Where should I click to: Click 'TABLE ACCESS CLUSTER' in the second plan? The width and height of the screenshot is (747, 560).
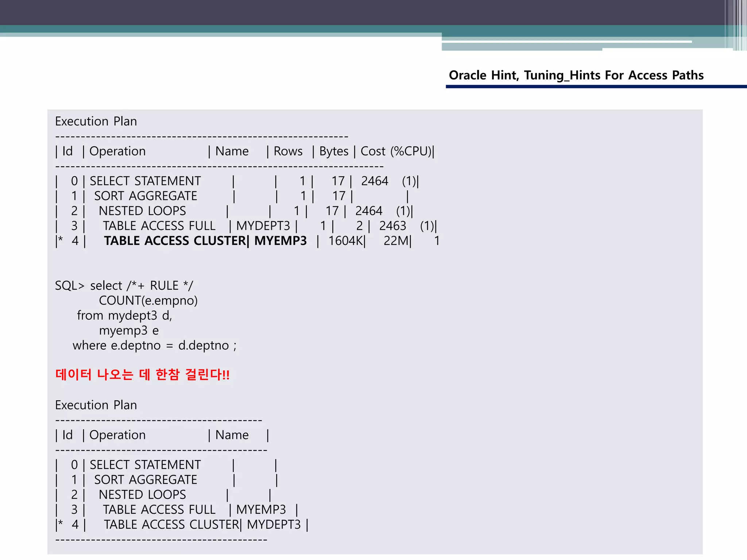click(x=171, y=525)
